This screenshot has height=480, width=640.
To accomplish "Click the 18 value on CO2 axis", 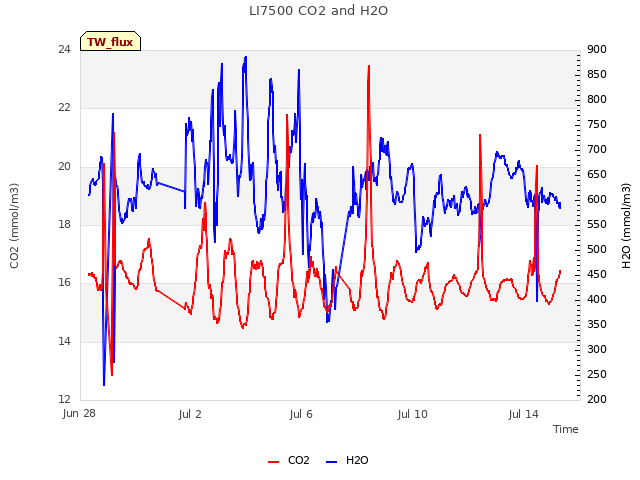I will [x=64, y=224].
